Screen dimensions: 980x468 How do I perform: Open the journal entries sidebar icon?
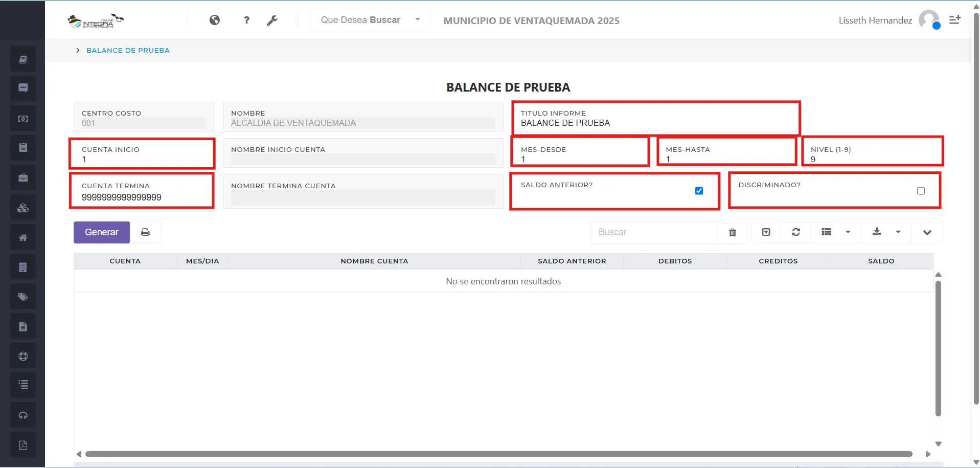pos(22,58)
